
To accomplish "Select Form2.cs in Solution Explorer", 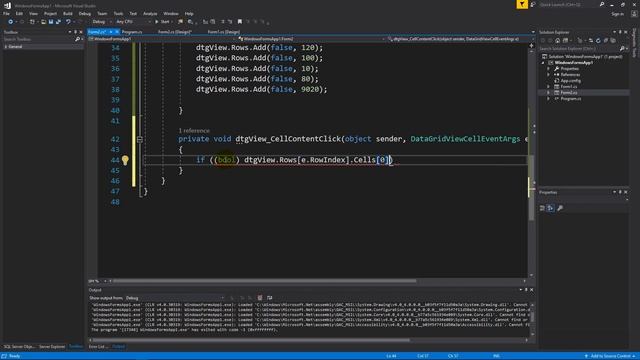I will coord(569,93).
